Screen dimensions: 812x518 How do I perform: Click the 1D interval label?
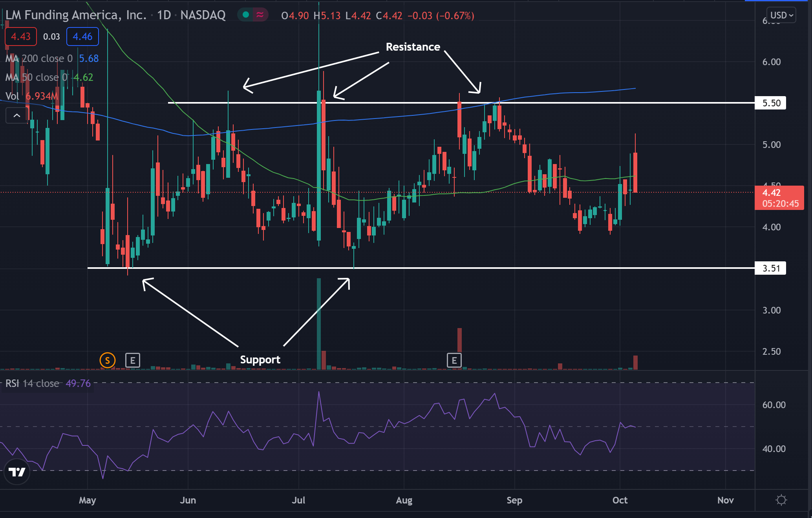pyautogui.click(x=164, y=15)
